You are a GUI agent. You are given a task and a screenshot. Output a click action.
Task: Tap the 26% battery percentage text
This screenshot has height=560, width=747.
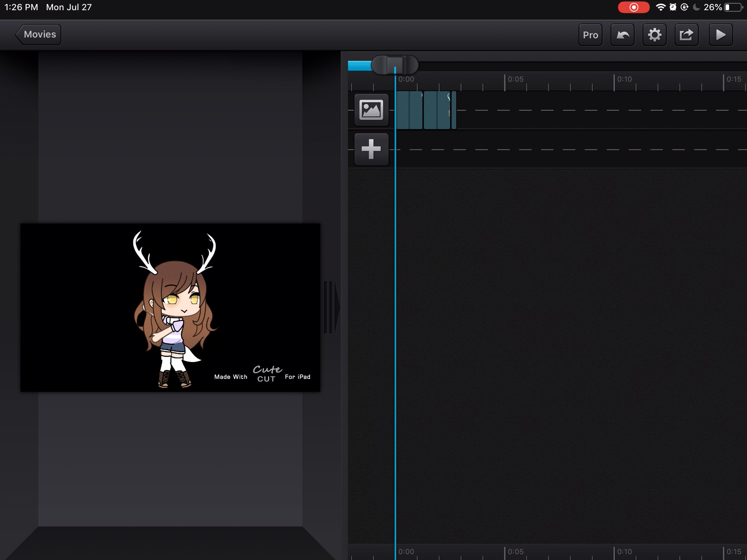713,7
